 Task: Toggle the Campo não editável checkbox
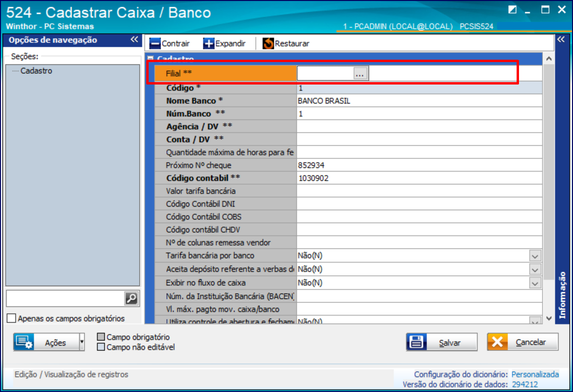click(101, 347)
